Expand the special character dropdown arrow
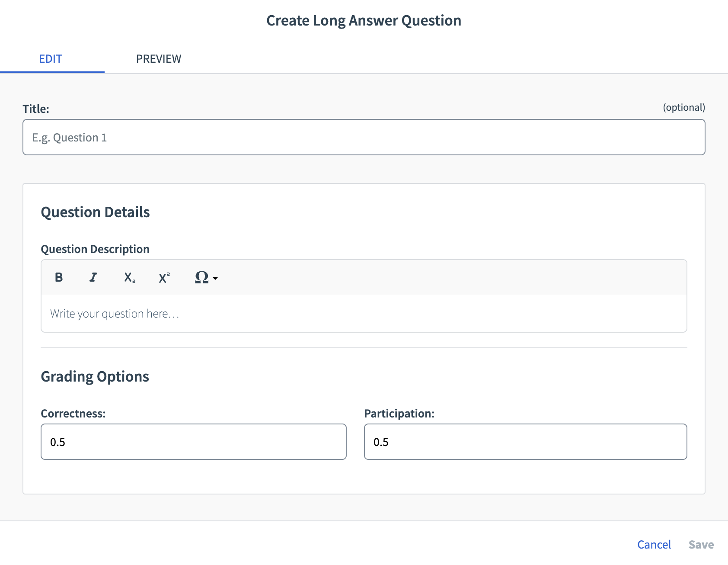The image size is (728, 565). (215, 279)
